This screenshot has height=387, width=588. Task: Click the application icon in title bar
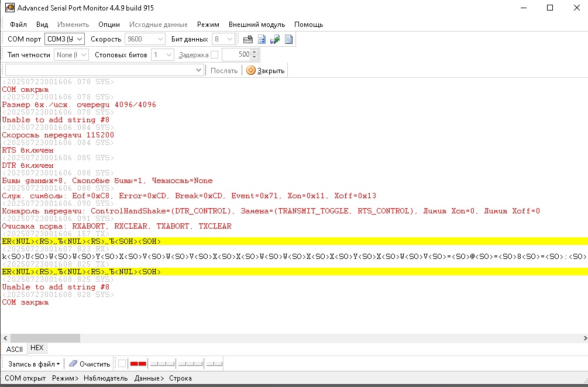[9, 8]
